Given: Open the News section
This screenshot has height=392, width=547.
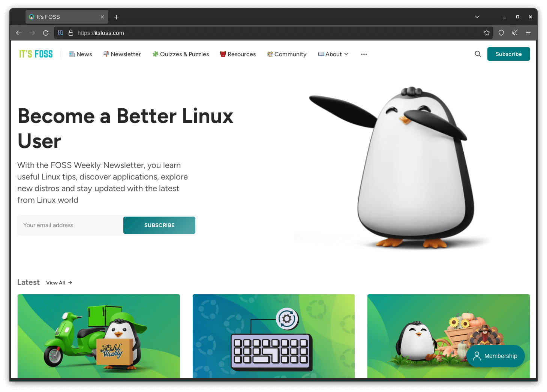Looking at the screenshot, I should pyautogui.click(x=80, y=54).
